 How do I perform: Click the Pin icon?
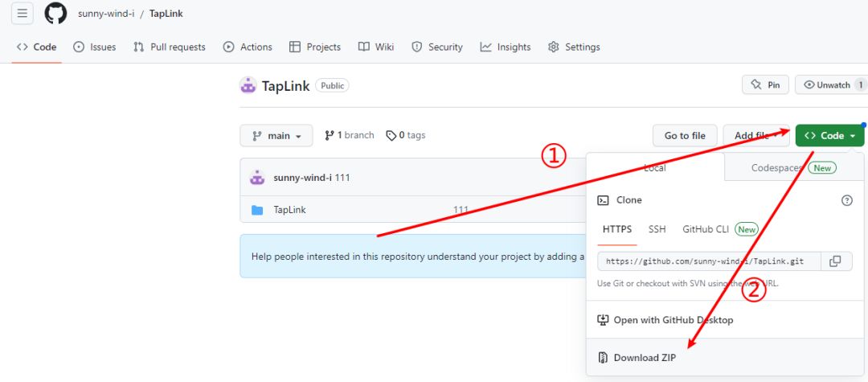pyautogui.click(x=756, y=84)
